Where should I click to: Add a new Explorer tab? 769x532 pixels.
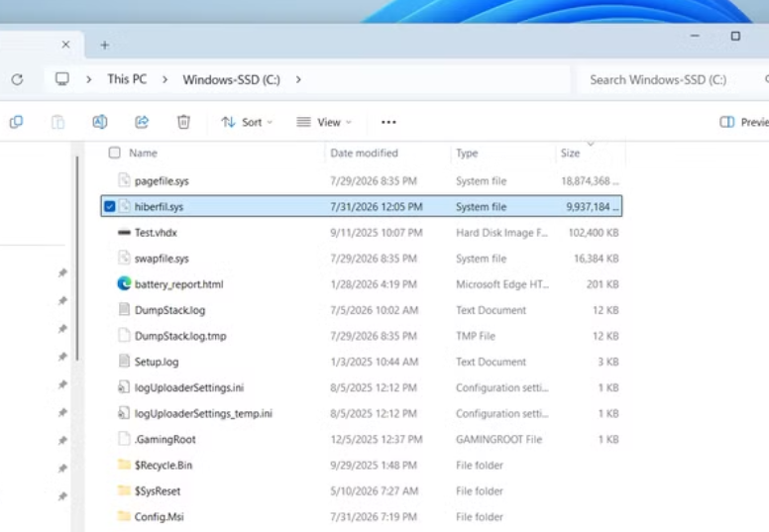tap(104, 46)
